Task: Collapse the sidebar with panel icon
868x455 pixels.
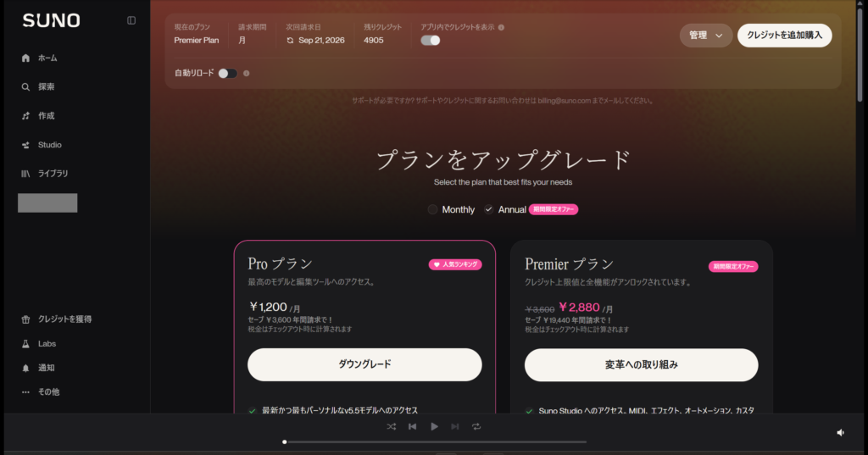Action: click(131, 20)
